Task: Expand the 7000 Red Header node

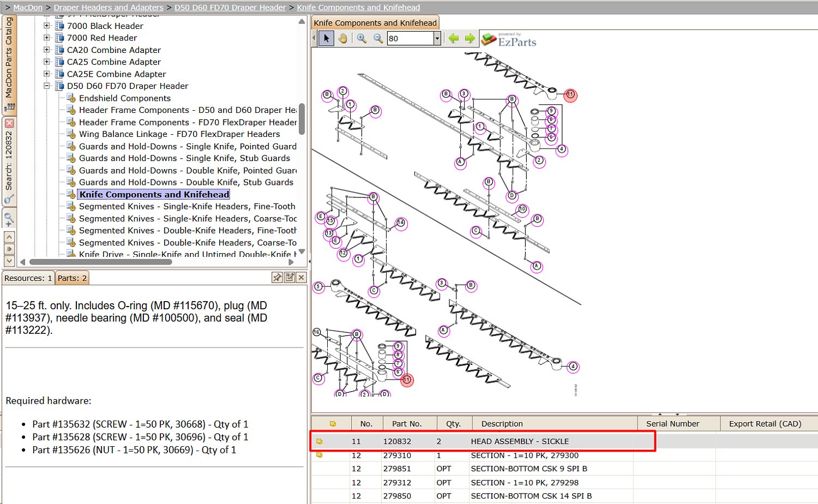Action: (47, 38)
